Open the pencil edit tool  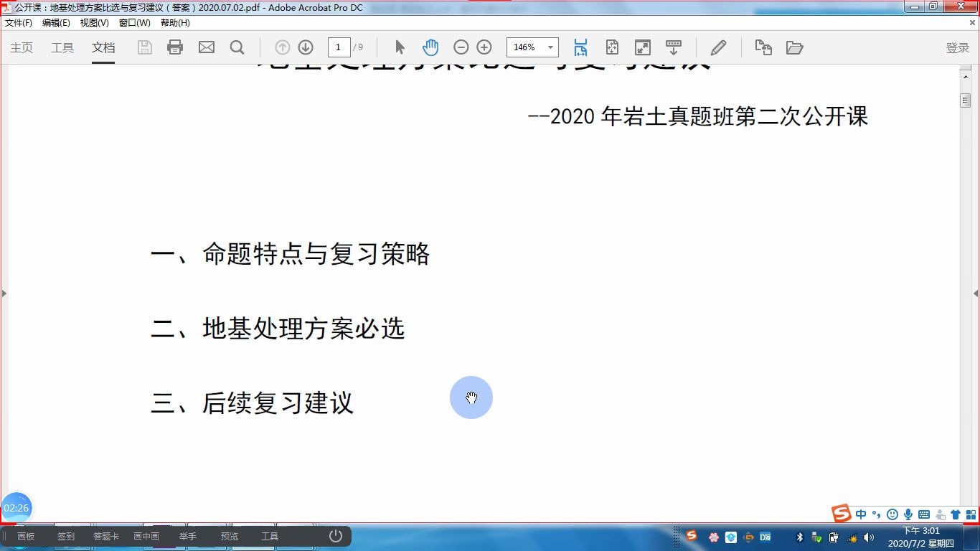pyautogui.click(x=718, y=47)
